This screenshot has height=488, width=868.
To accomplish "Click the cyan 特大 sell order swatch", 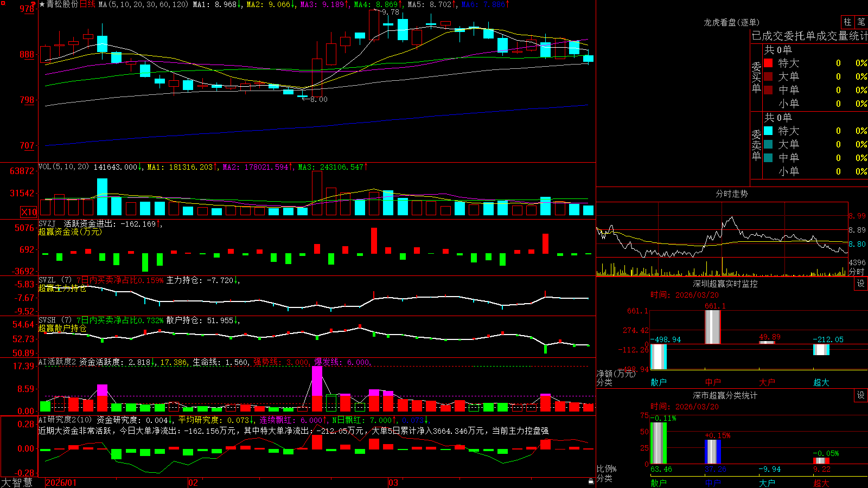I will 768,131.
